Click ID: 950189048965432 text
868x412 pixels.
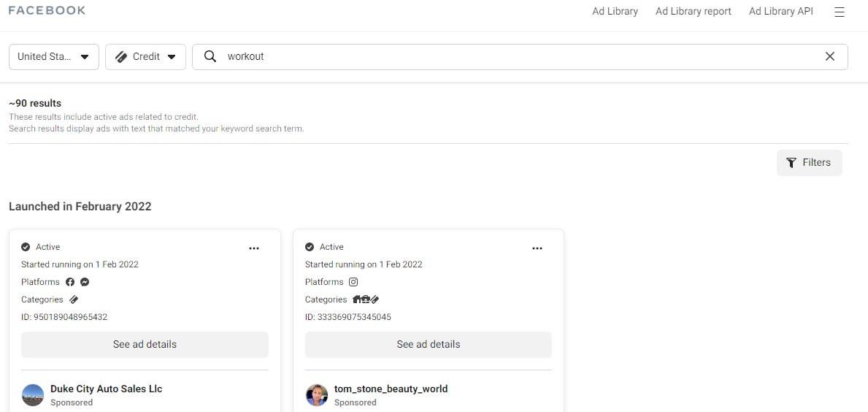pyautogui.click(x=64, y=317)
